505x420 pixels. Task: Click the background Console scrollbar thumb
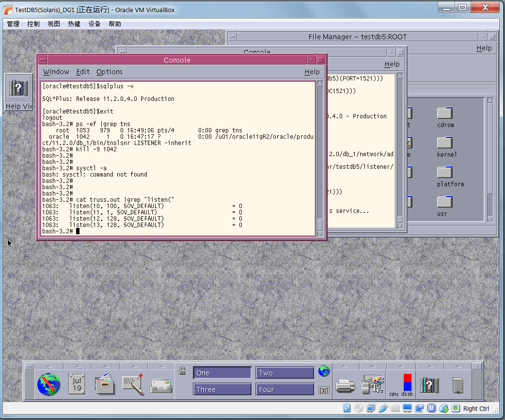pyautogui.click(x=400, y=220)
